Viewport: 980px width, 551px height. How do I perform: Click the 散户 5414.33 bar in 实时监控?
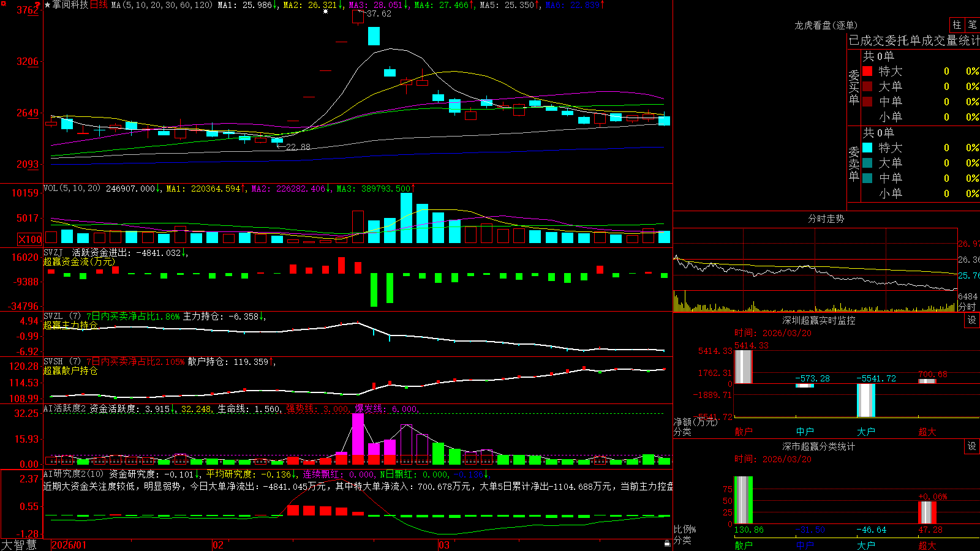click(x=743, y=367)
